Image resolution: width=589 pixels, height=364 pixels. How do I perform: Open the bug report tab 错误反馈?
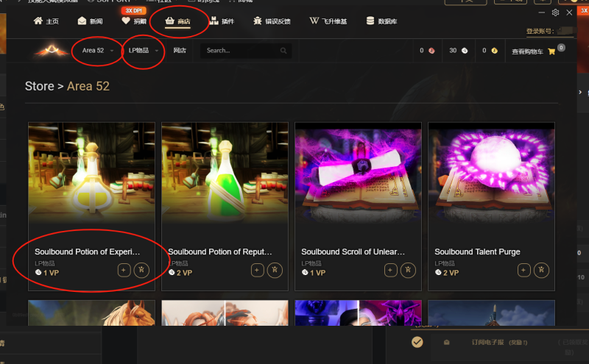272,21
